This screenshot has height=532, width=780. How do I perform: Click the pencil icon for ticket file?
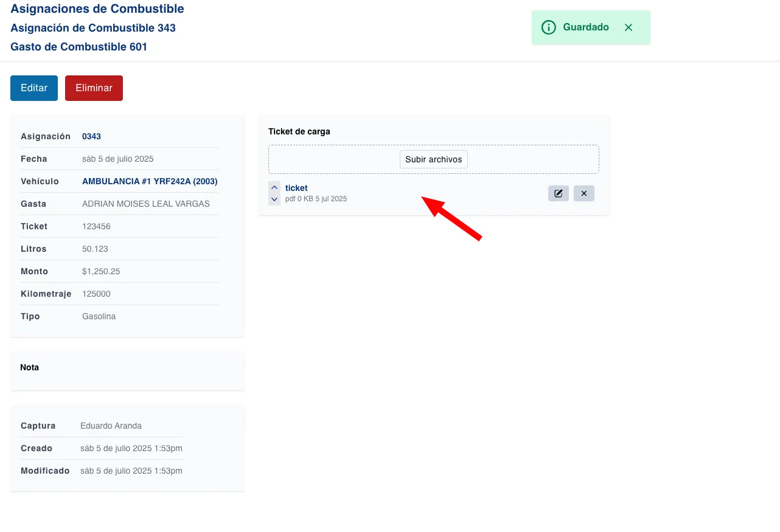click(x=558, y=193)
